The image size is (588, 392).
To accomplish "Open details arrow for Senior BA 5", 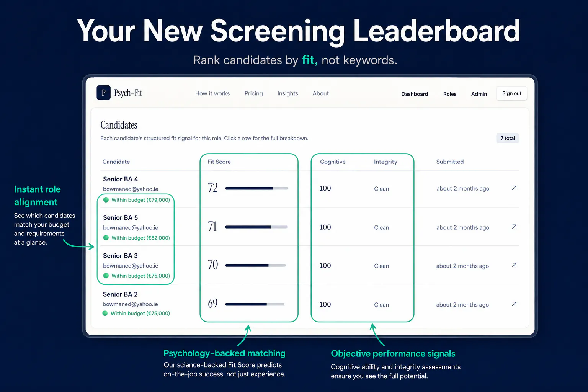I will pyautogui.click(x=514, y=227).
